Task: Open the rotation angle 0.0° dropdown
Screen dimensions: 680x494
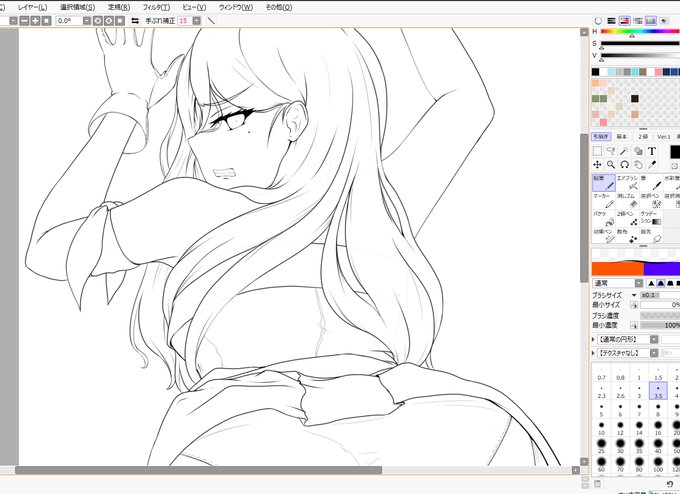Action: click(x=87, y=21)
